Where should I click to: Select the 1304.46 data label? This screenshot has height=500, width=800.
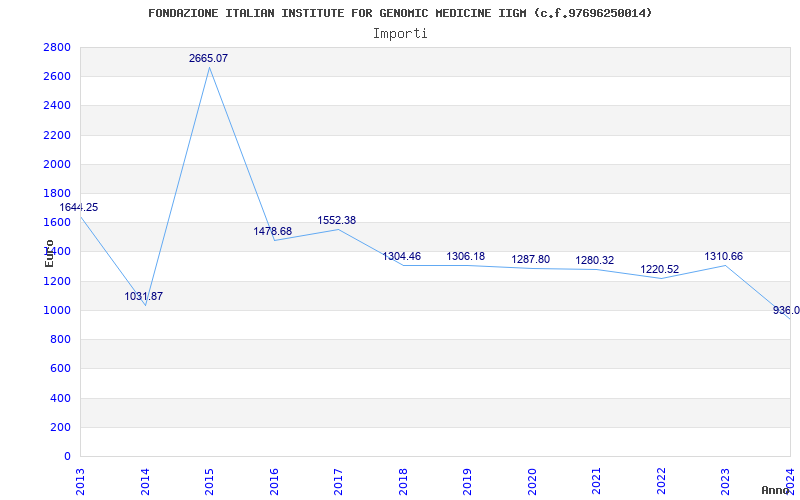pos(401,256)
